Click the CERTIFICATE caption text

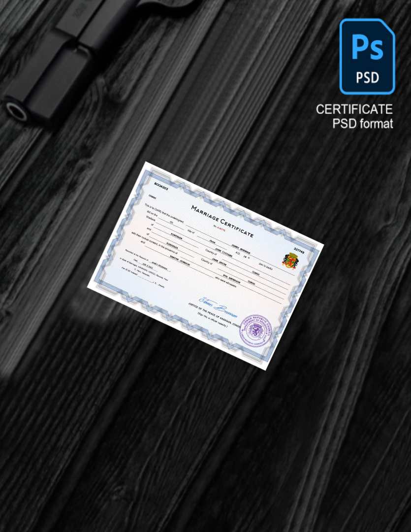354,109
